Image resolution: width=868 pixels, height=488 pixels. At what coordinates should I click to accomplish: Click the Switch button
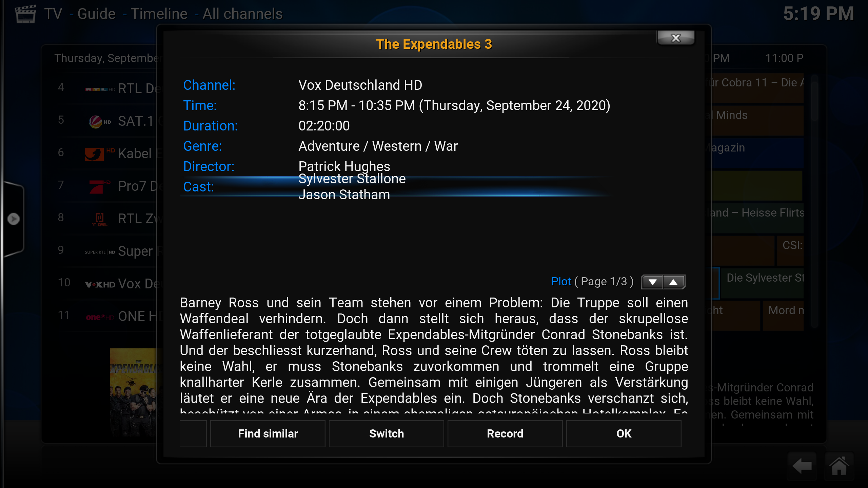coord(387,434)
